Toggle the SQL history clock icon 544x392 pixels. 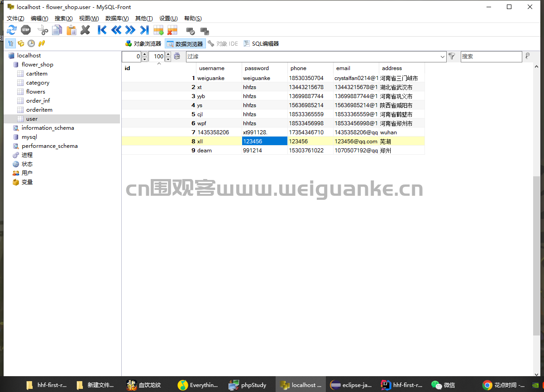coord(31,43)
